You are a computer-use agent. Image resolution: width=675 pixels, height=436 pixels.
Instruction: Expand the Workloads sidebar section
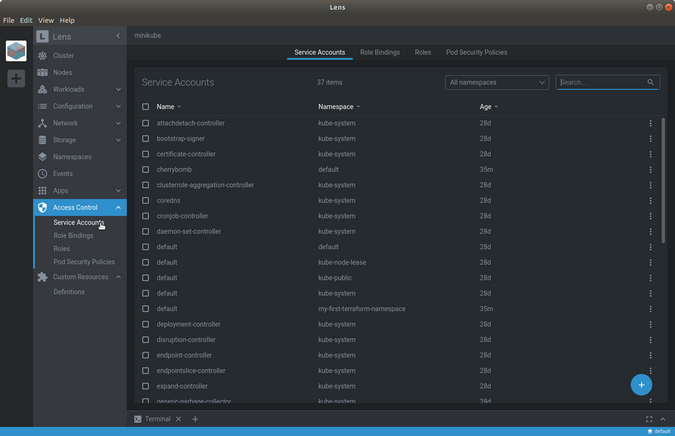point(118,89)
